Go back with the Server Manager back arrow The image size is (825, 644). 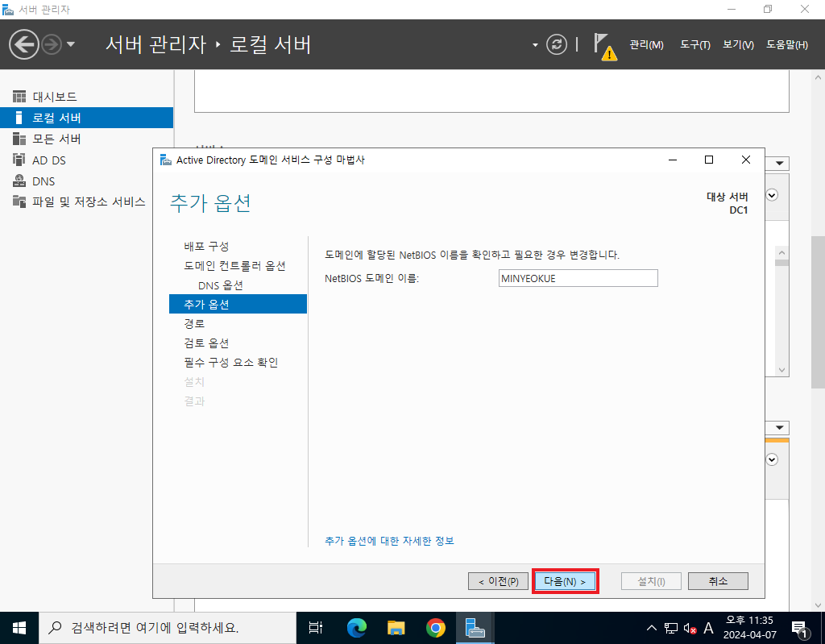click(x=23, y=44)
